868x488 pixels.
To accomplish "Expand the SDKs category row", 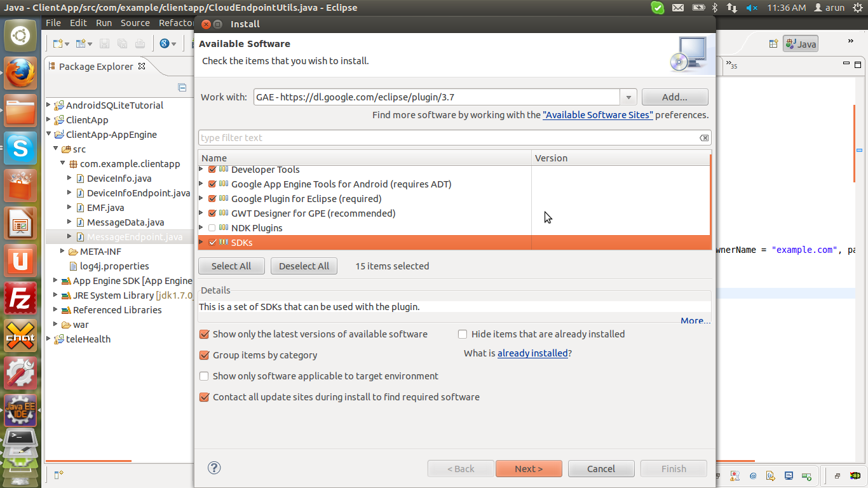I will (x=202, y=242).
